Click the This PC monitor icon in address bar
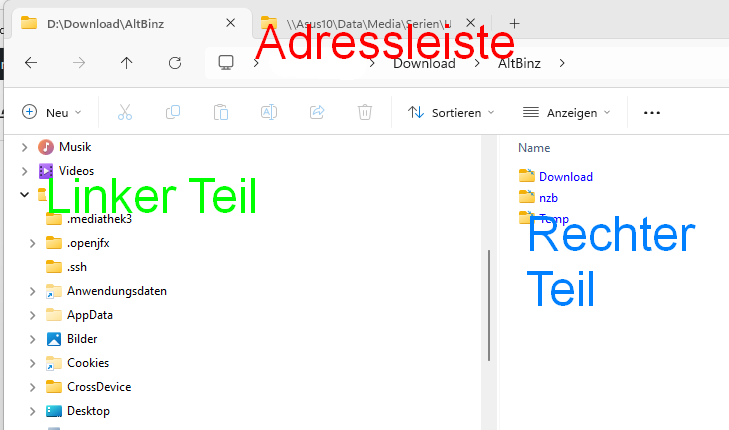Viewport: 729px width, 430px height. pyautogui.click(x=226, y=62)
